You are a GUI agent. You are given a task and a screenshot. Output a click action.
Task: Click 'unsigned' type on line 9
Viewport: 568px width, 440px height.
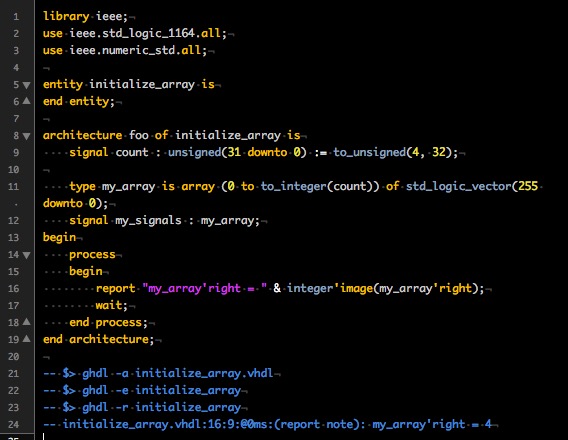194,152
